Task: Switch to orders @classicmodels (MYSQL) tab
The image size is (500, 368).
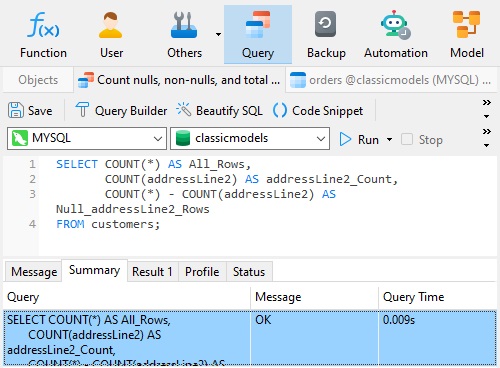Action: pyautogui.click(x=391, y=80)
